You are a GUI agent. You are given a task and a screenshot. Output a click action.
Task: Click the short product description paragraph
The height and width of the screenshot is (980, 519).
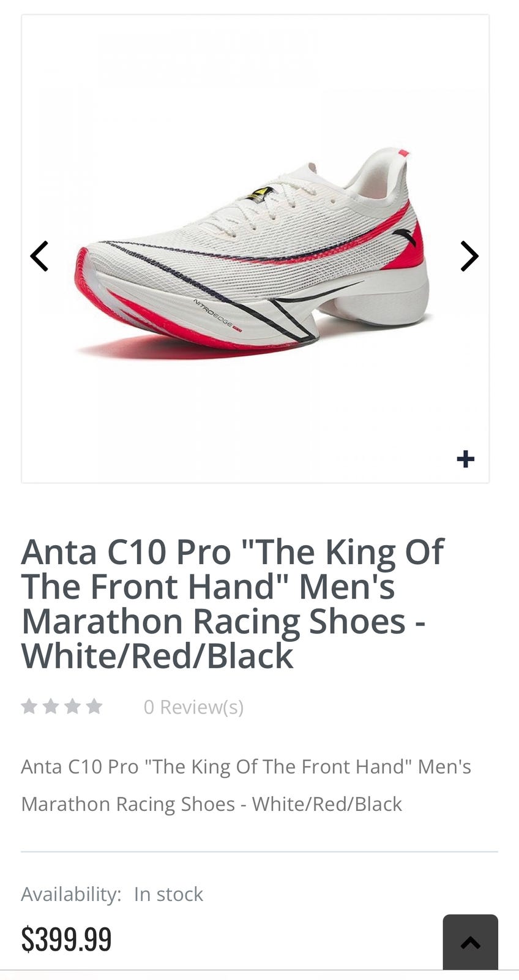245,785
